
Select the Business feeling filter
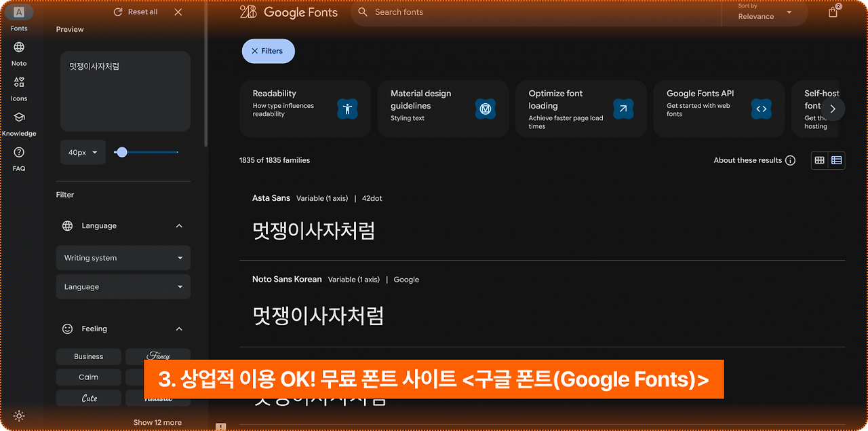[x=88, y=356]
